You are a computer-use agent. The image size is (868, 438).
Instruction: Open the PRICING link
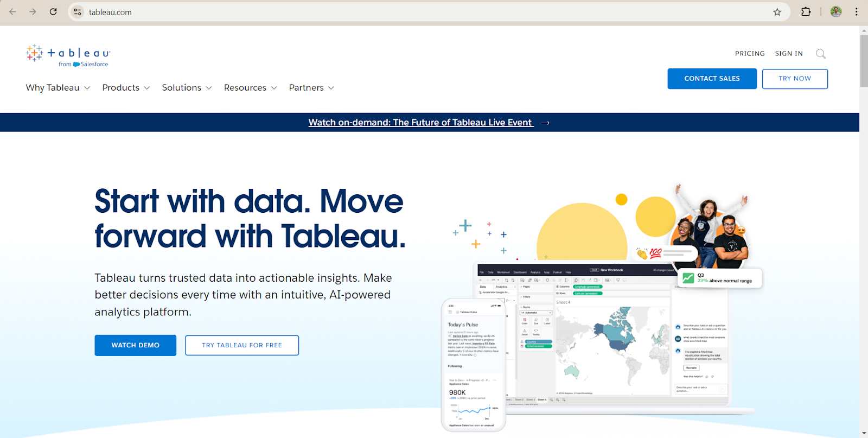pyautogui.click(x=750, y=54)
